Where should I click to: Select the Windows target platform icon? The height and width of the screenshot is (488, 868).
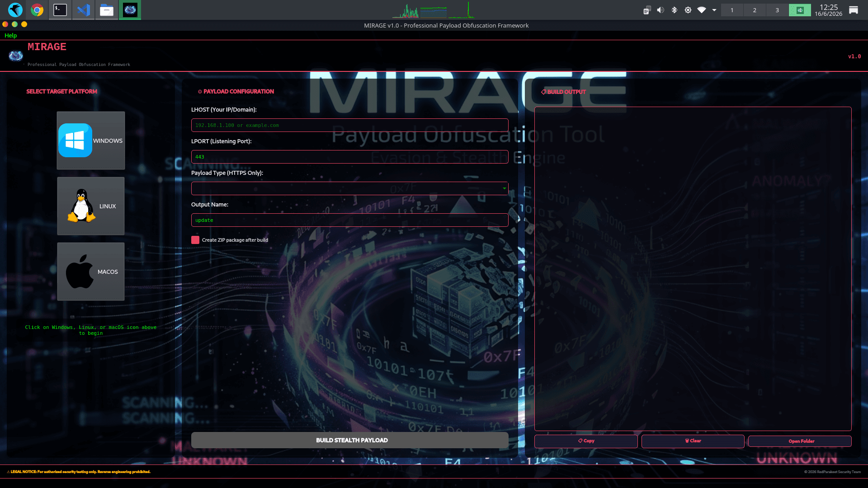point(90,141)
